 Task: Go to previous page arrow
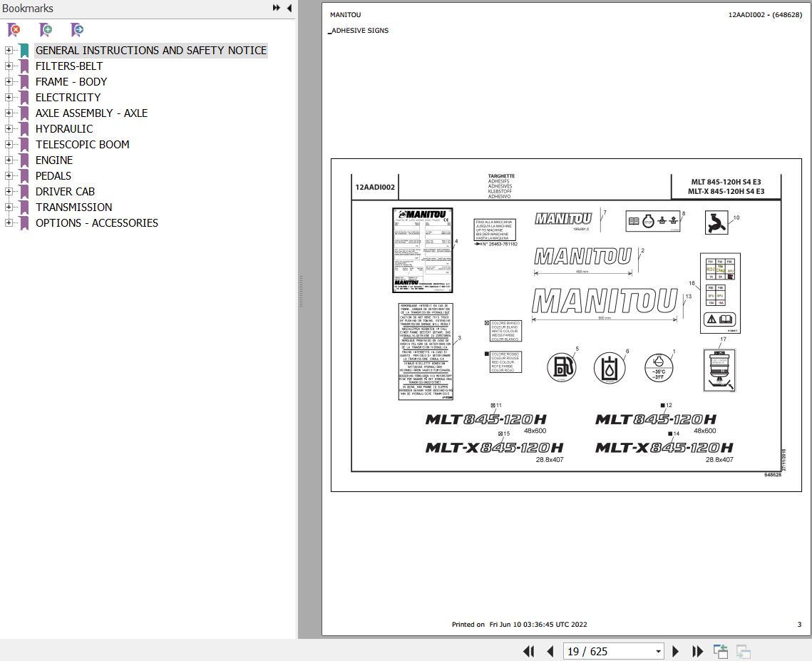(x=550, y=651)
